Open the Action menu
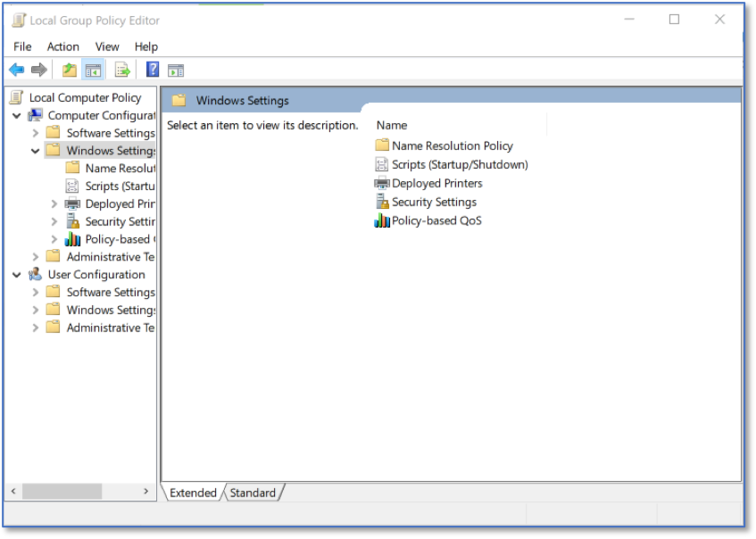The width and height of the screenshot is (756, 539). (x=63, y=46)
